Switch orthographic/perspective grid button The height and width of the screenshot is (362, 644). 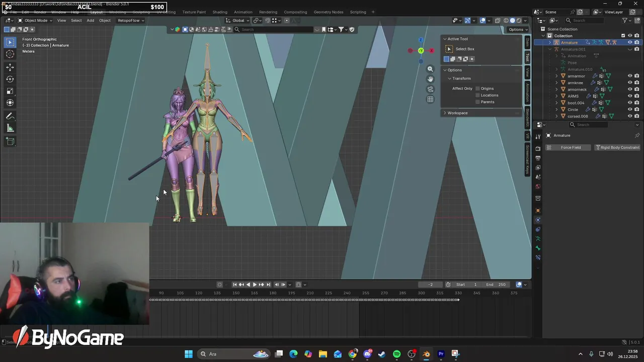(430, 100)
